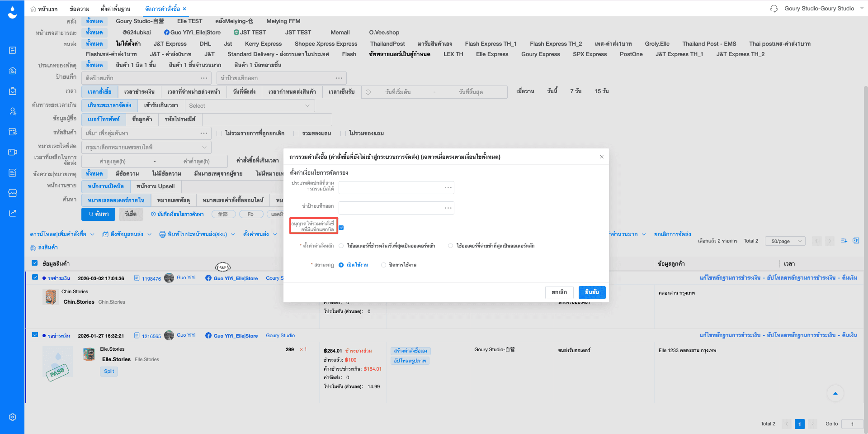
Task: Switch to the หน้าแรก home tab
Action: (x=44, y=9)
